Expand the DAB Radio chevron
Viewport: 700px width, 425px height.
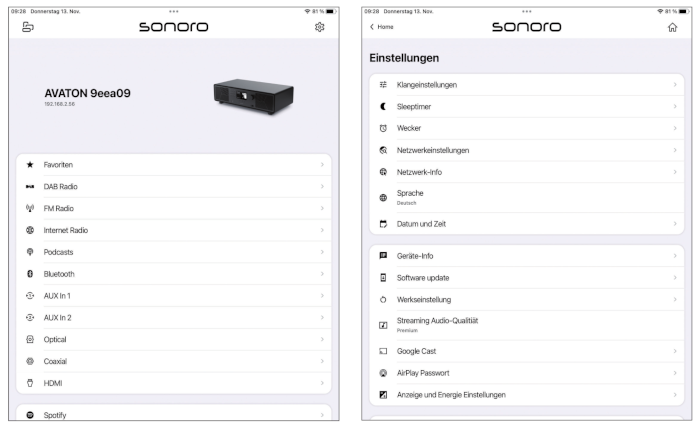pyautogui.click(x=322, y=187)
